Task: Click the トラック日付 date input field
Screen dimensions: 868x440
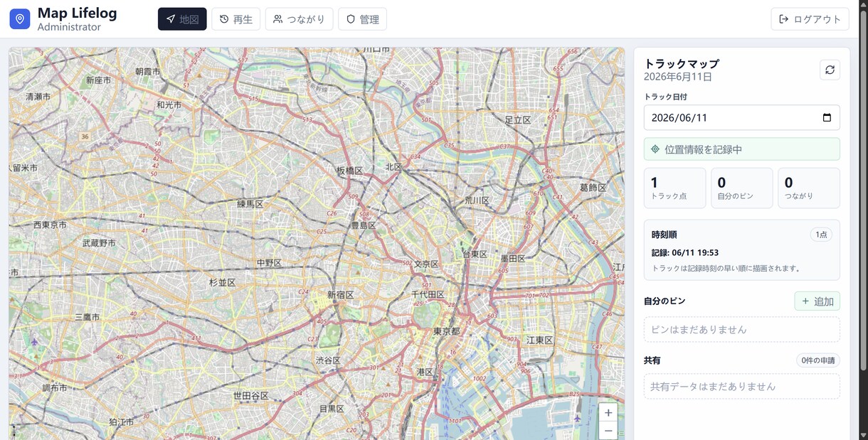Action: point(741,117)
